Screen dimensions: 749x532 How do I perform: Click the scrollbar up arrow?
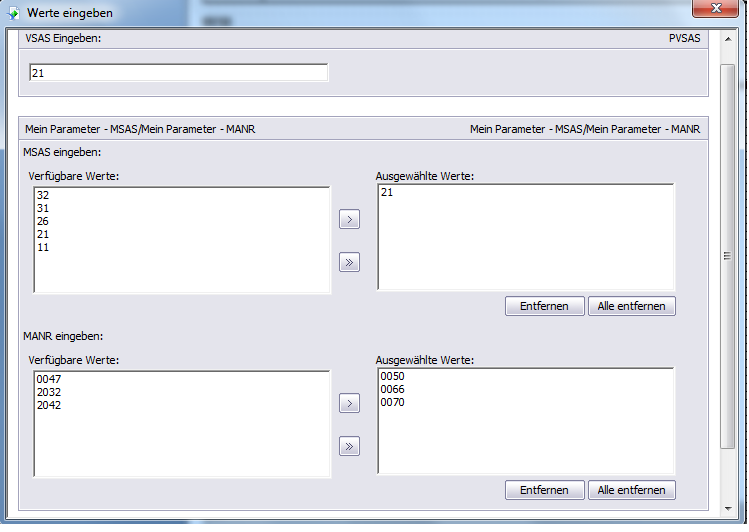coord(728,39)
